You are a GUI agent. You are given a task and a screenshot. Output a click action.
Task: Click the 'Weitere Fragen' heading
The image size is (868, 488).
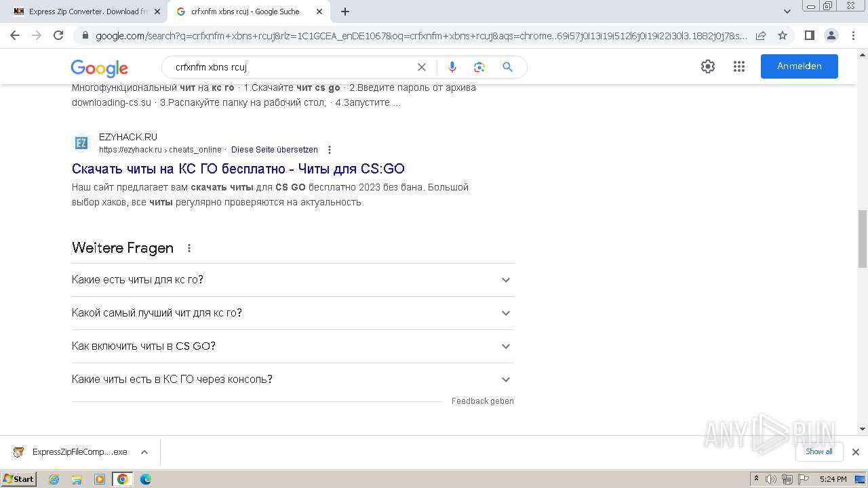click(123, 248)
